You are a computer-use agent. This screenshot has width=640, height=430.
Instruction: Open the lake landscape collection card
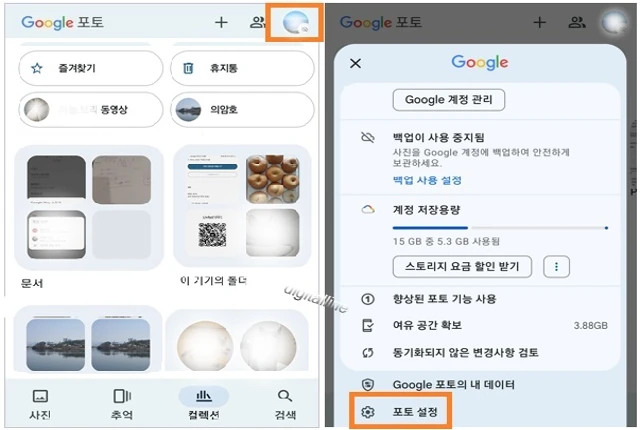[x=88, y=339]
